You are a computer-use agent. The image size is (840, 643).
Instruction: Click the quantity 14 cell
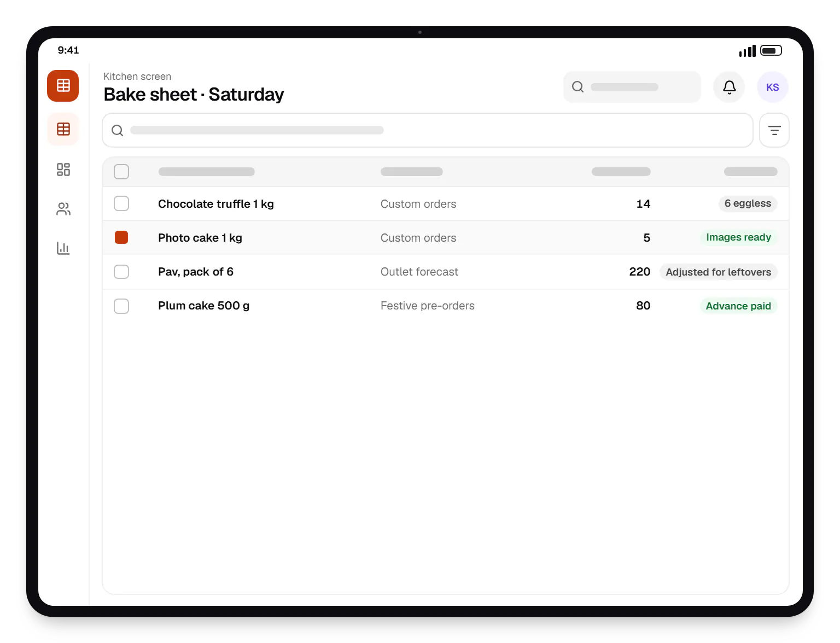coord(643,204)
